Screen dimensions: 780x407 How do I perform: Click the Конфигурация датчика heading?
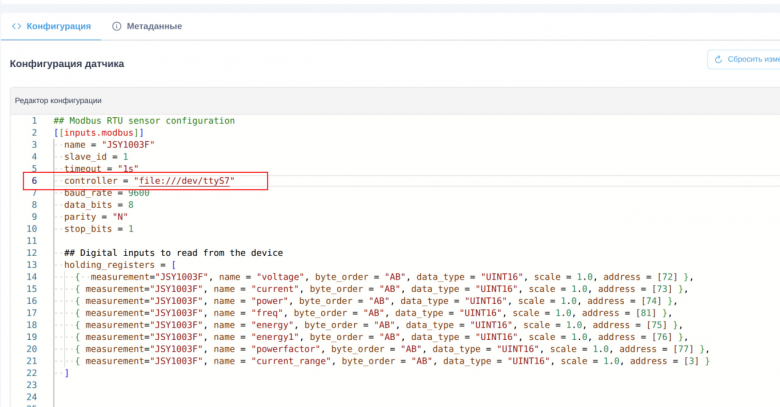coord(67,64)
